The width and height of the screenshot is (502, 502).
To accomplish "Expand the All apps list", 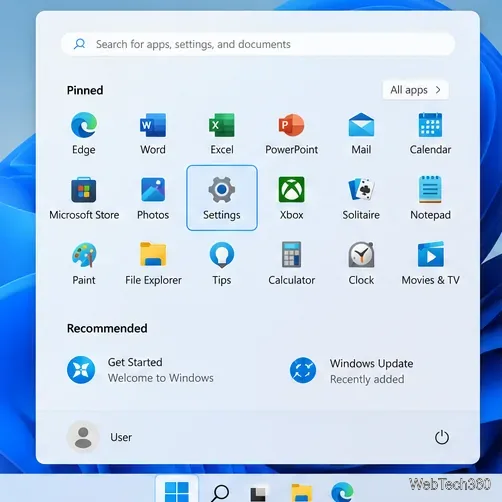I will pos(415,90).
